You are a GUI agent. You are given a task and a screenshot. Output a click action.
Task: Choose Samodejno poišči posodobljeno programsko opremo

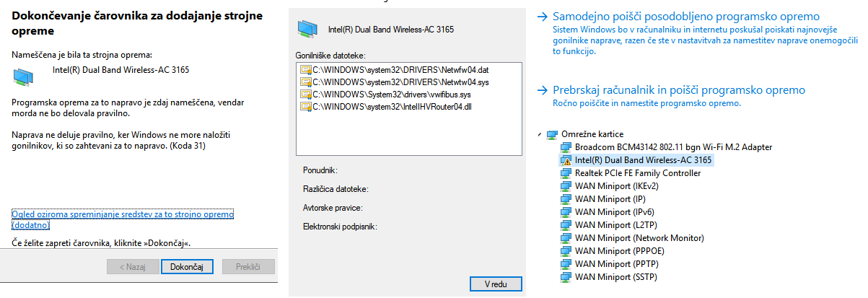tap(685, 16)
